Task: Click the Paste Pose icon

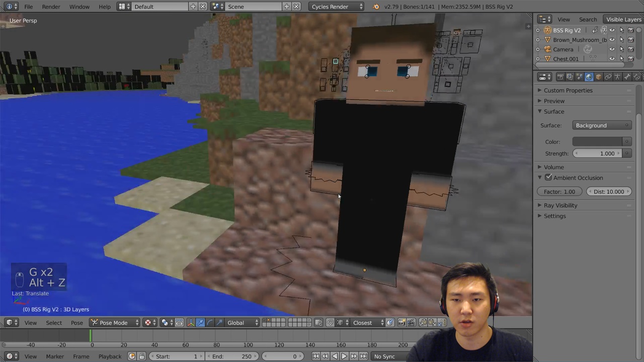Action: (432, 323)
